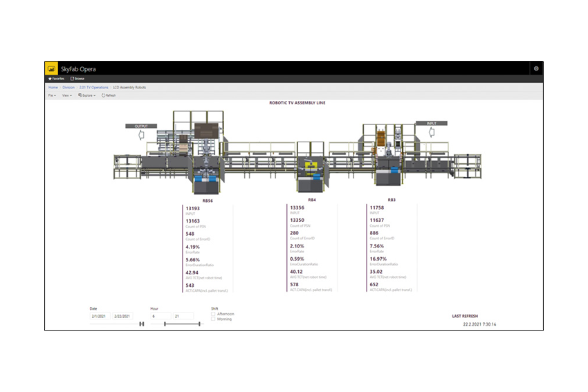Tick the Afternoon shift checkbox

click(213, 314)
